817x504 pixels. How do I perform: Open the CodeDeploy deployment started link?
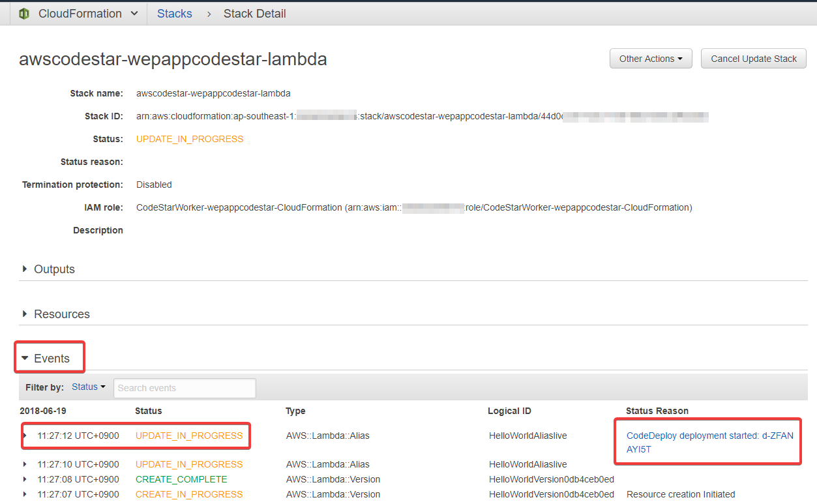(x=710, y=442)
